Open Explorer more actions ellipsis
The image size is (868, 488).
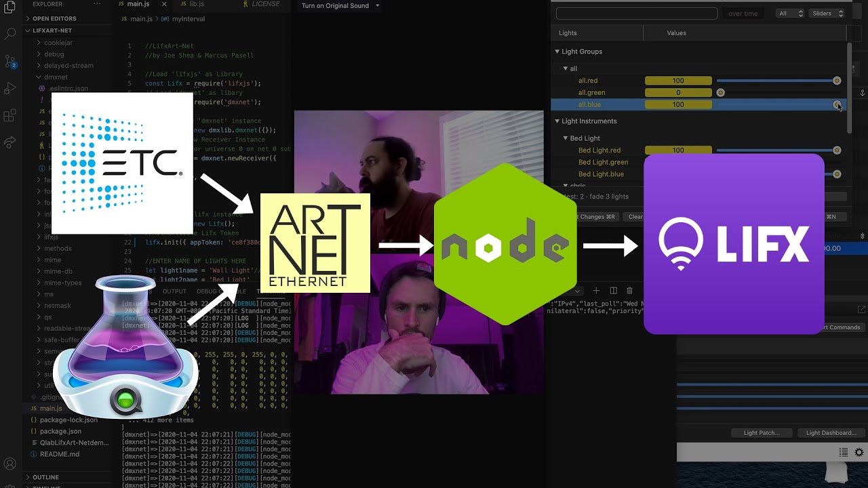[98, 4]
